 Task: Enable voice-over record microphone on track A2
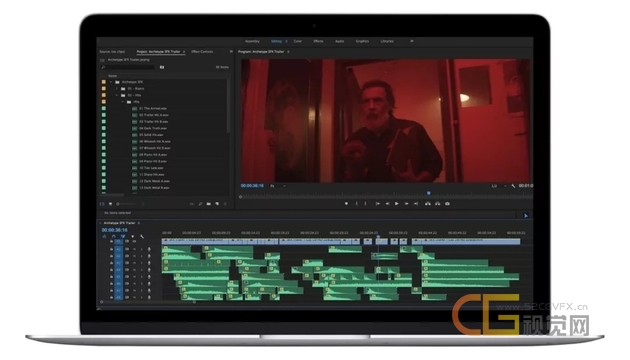point(149,256)
